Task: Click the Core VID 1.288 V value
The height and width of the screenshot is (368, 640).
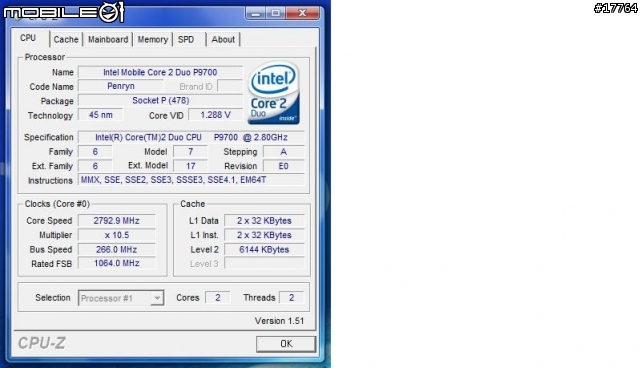Action: click(216, 115)
